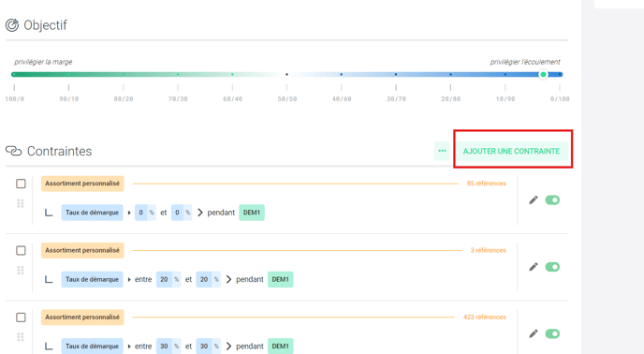
Task: Click 'privilégier l'écoulement' label
Action: tap(525, 62)
